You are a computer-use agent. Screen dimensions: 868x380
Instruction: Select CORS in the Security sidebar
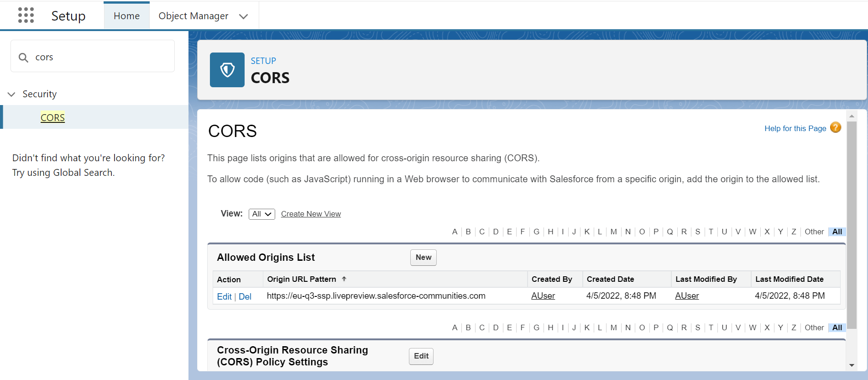click(x=53, y=117)
